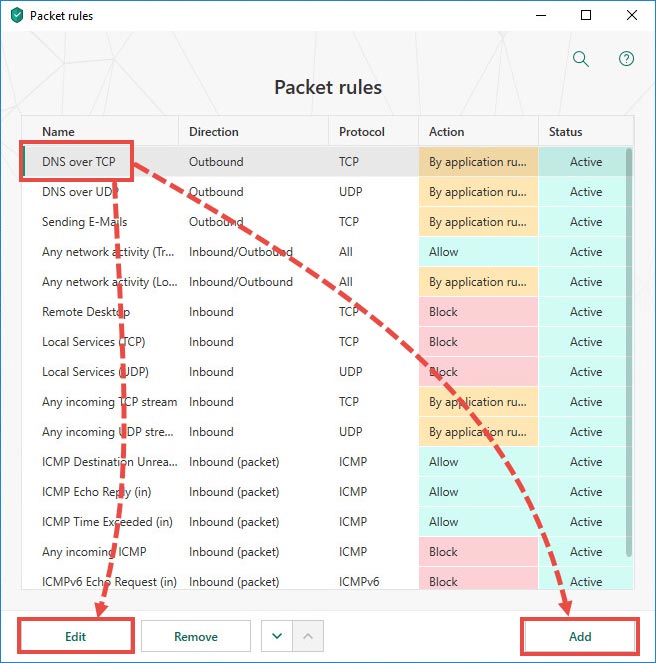Sort by the Name column header
656x663 pixels.
58,132
